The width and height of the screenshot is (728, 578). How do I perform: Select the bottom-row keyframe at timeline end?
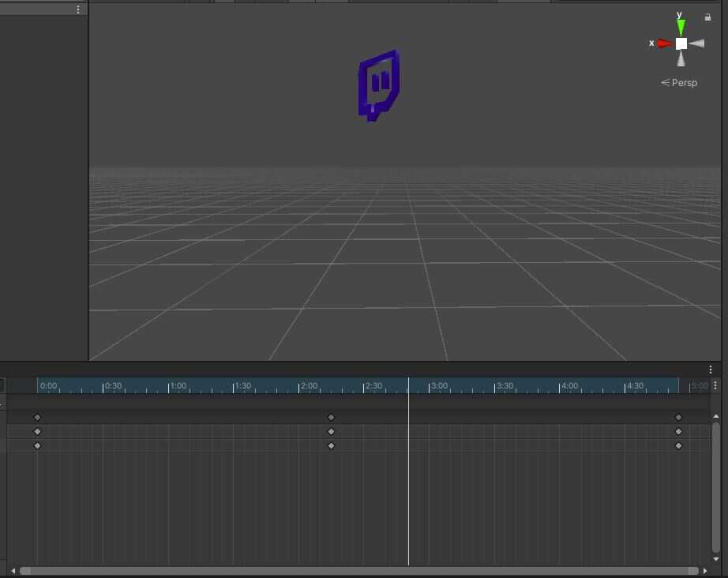coord(678,446)
